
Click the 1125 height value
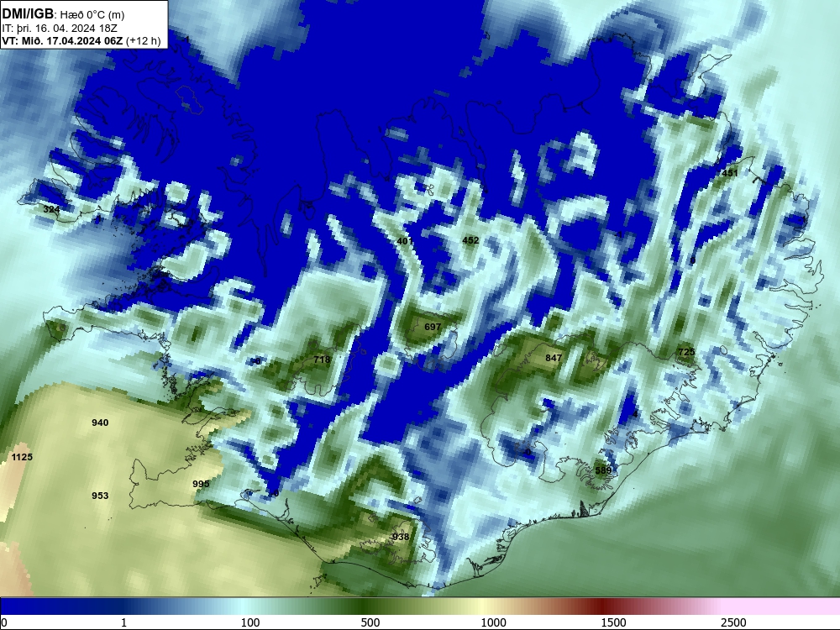pyautogui.click(x=22, y=457)
